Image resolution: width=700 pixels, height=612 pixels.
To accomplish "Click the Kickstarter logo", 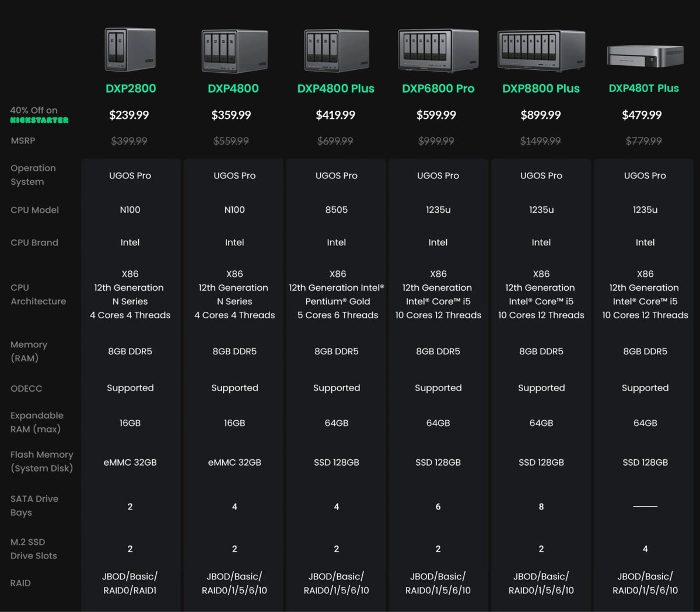I will pos(40,120).
